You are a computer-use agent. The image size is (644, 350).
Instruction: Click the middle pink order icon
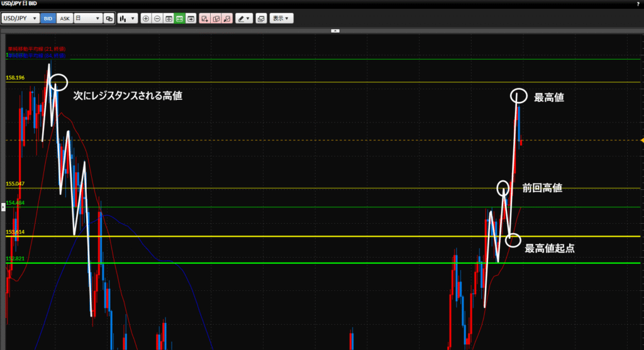216,19
